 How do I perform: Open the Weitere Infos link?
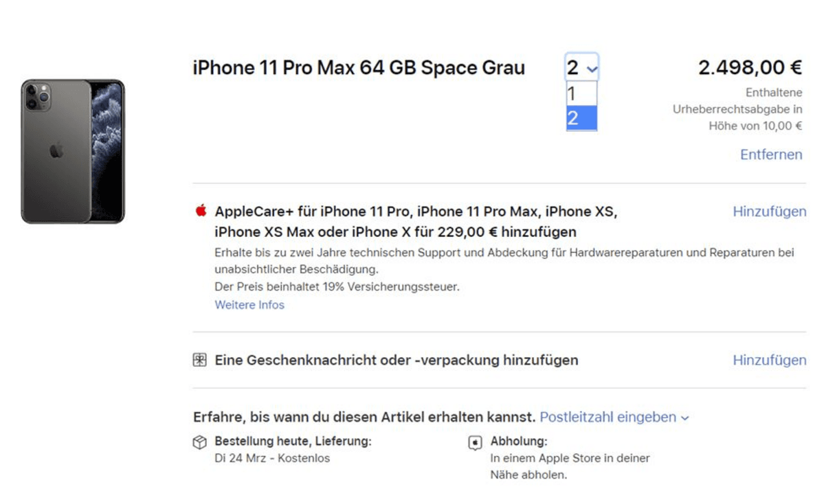coord(249,305)
